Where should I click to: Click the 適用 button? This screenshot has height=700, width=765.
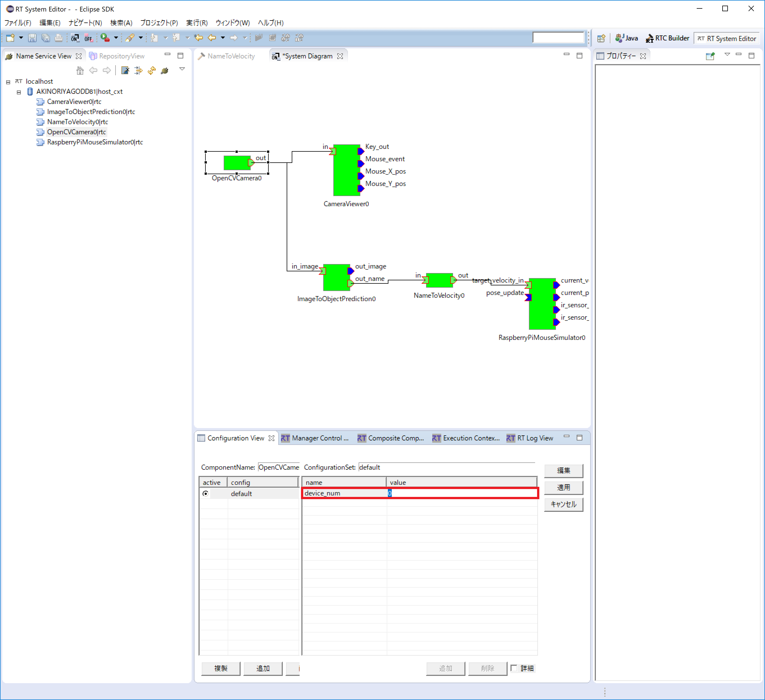(563, 487)
